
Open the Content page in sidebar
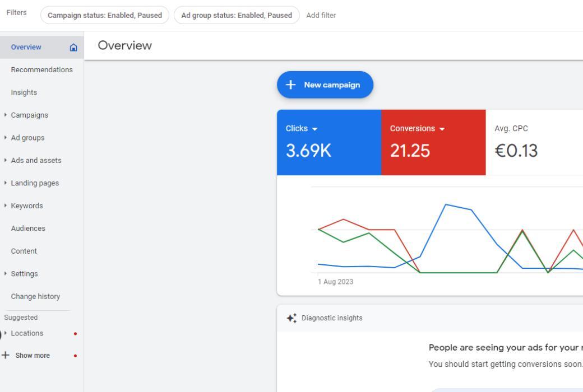click(x=24, y=251)
